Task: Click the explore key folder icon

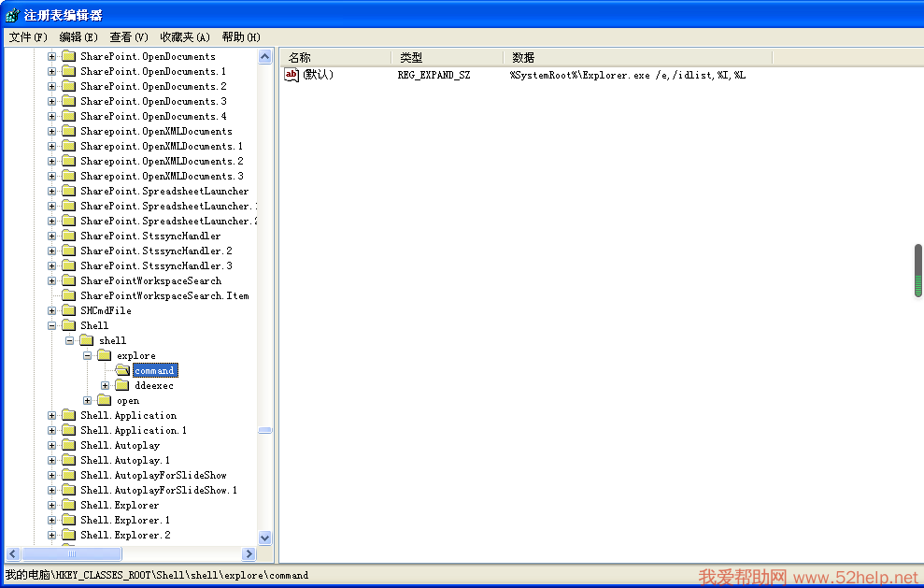Action: (x=105, y=355)
